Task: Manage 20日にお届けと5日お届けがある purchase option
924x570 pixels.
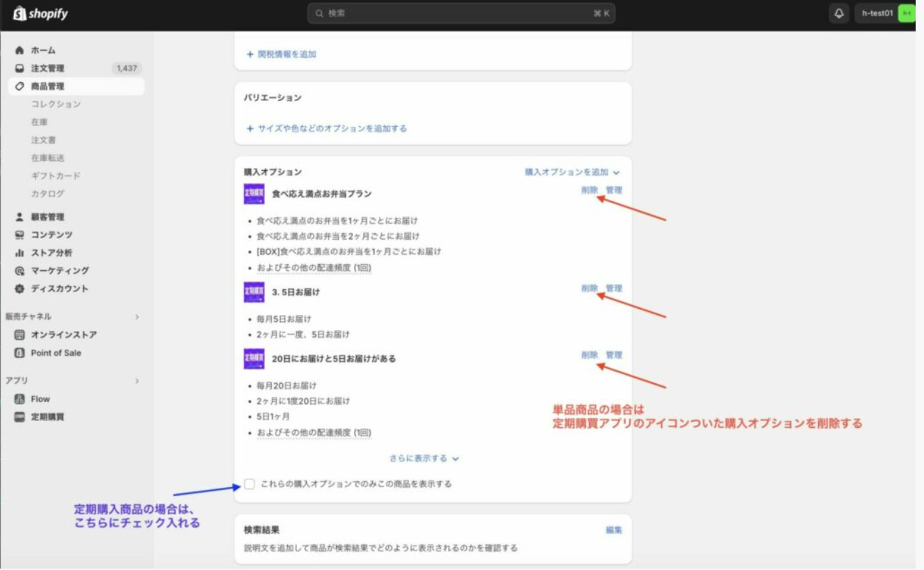Action: coord(614,355)
